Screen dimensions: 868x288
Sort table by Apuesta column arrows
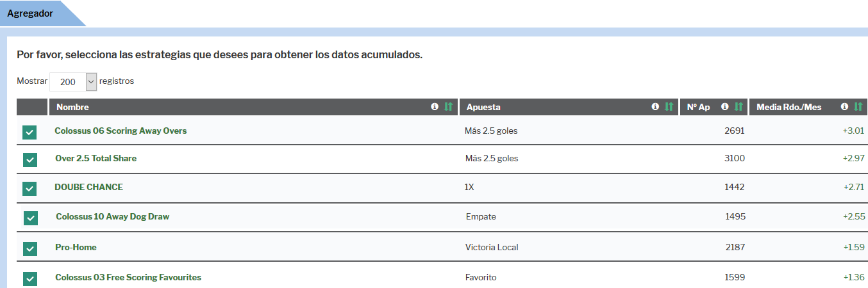coord(669,107)
